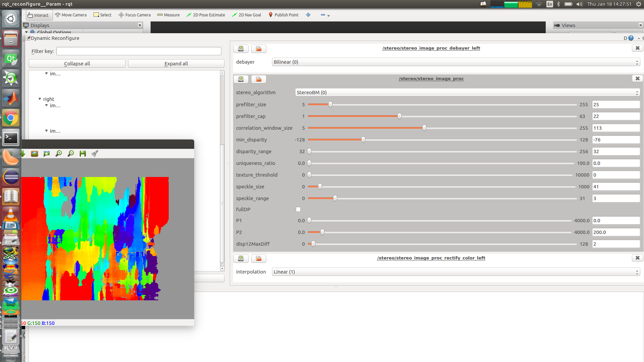Click the Expand all button
Screen dimensions: 644x362
pyautogui.click(x=176, y=64)
